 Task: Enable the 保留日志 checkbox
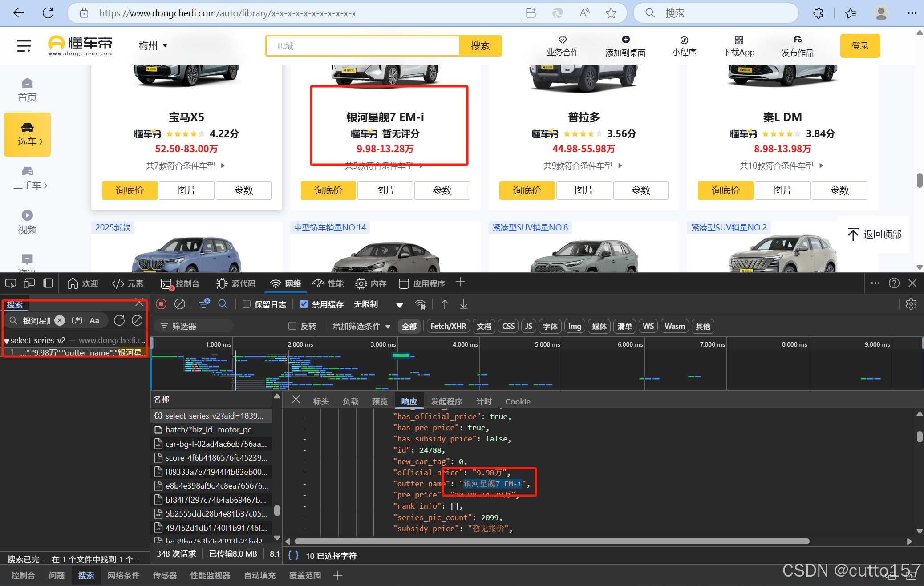tap(247, 304)
